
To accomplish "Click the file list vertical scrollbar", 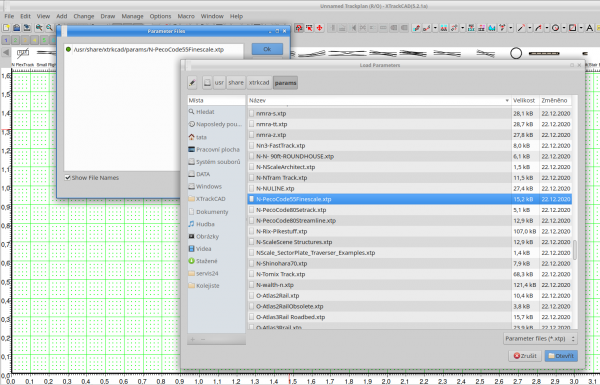I will pyautogui.click(x=575, y=249).
